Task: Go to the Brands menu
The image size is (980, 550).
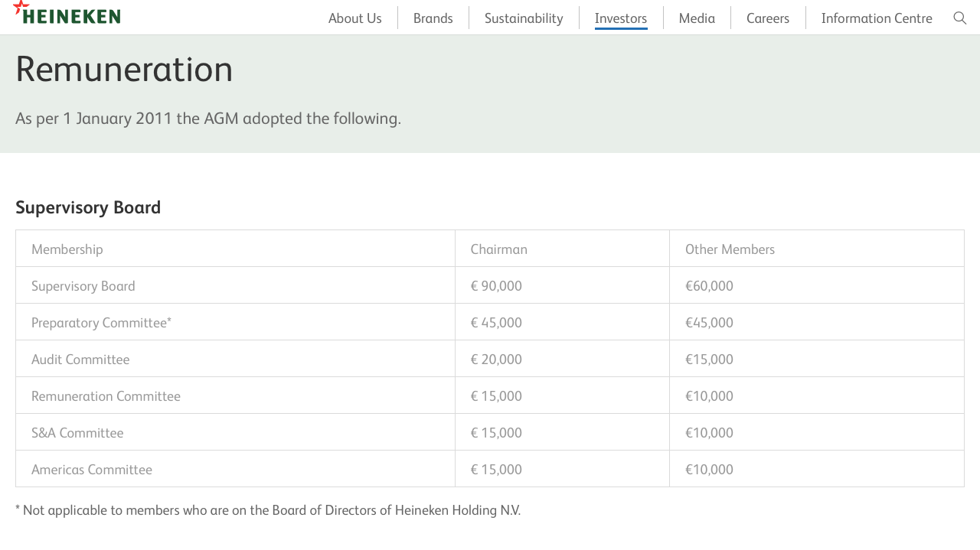Action: (433, 18)
